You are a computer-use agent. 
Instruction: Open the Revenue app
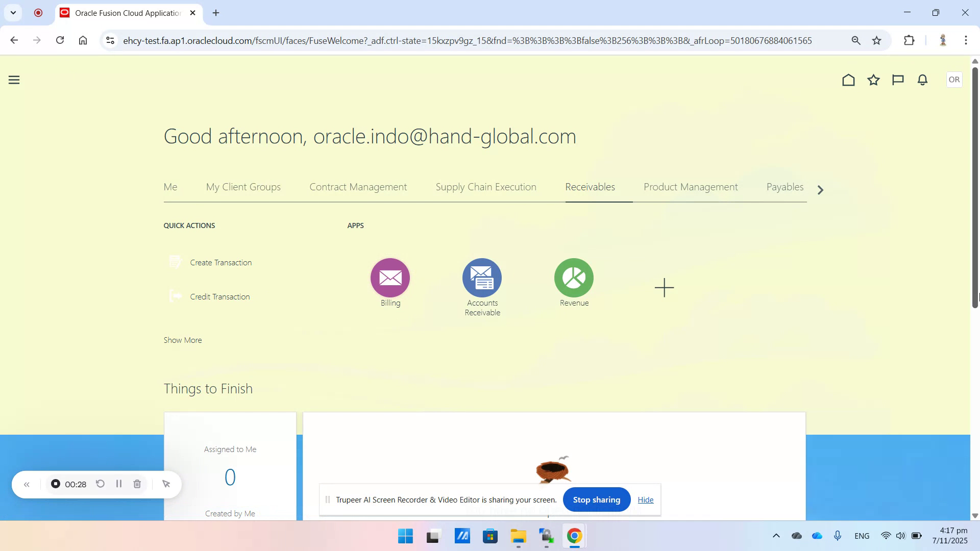coord(574,278)
